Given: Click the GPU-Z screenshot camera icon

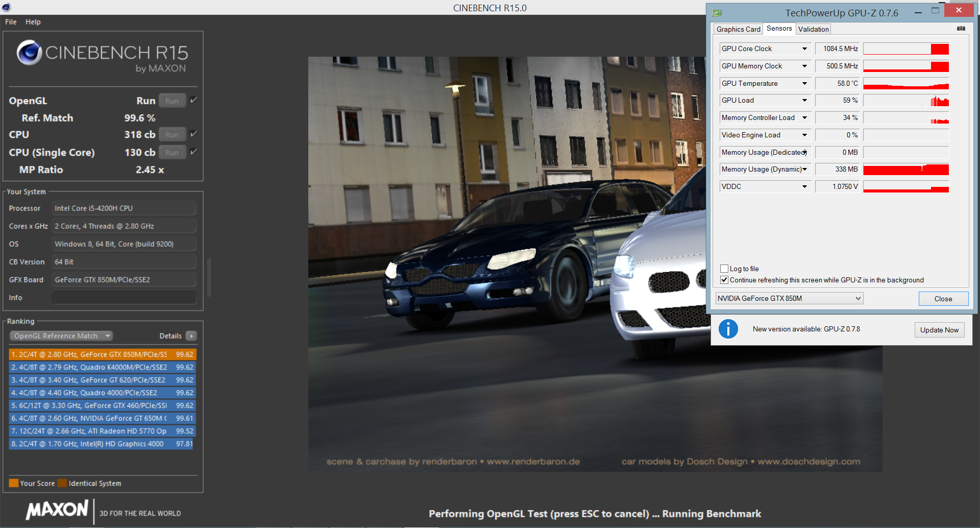Looking at the screenshot, I should click(961, 29).
